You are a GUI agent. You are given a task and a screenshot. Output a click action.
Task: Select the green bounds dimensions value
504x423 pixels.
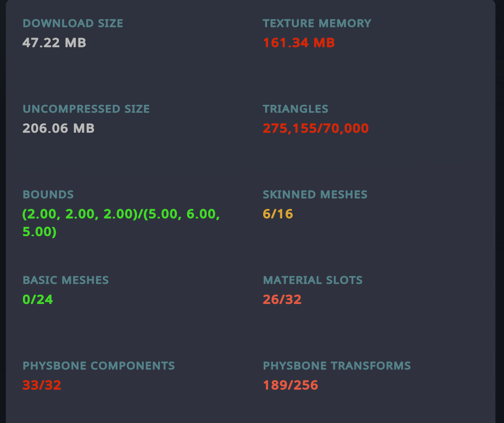[121, 222]
